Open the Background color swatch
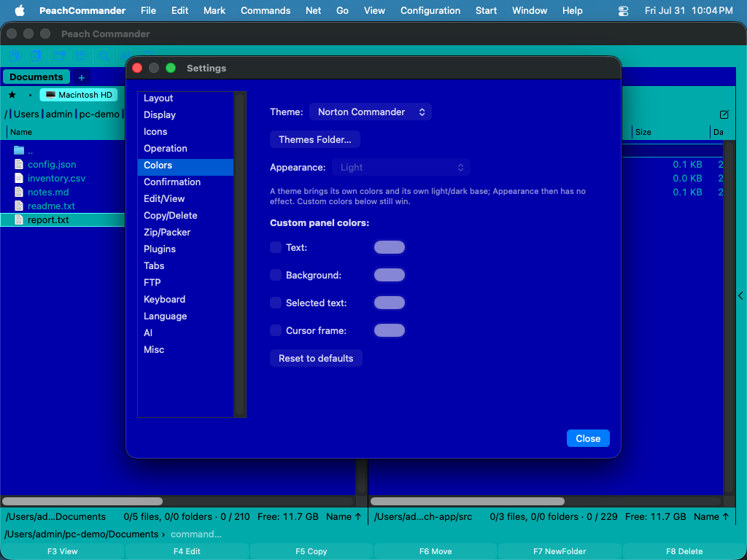 (390, 275)
